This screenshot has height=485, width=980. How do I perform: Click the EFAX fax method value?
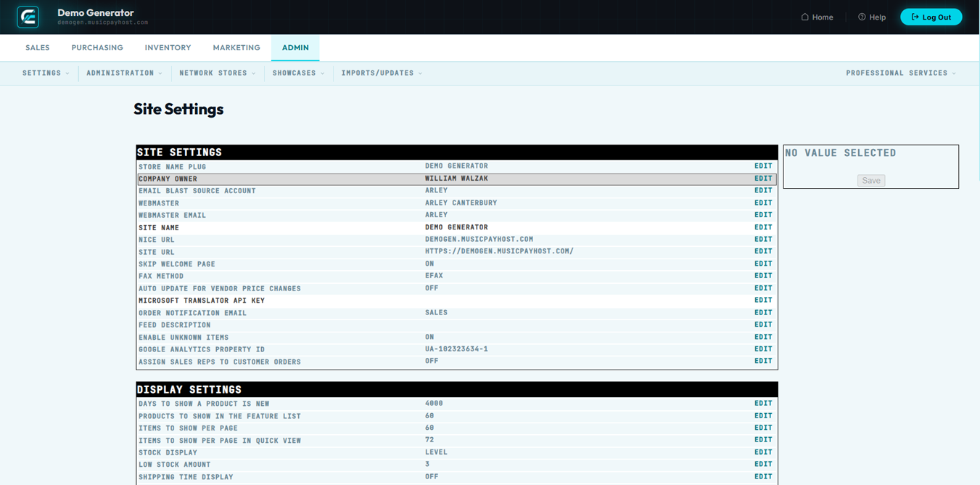click(434, 276)
